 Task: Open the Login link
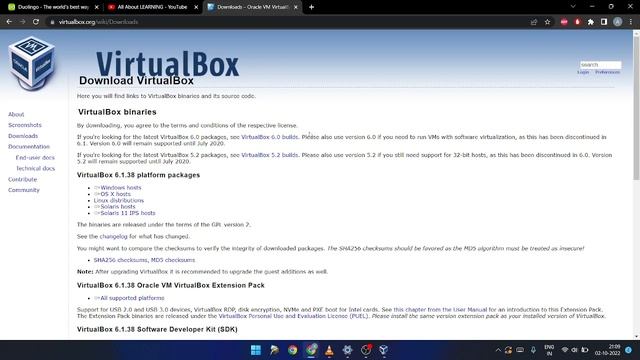point(583,72)
